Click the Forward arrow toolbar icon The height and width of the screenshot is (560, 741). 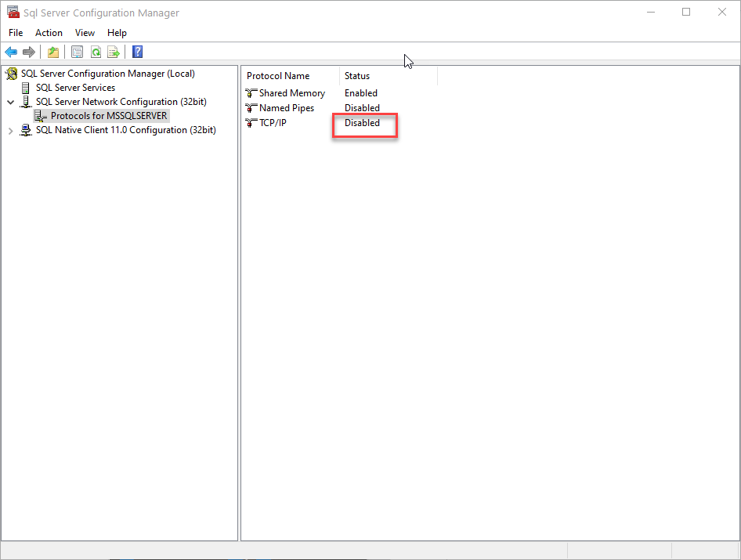(29, 52)
